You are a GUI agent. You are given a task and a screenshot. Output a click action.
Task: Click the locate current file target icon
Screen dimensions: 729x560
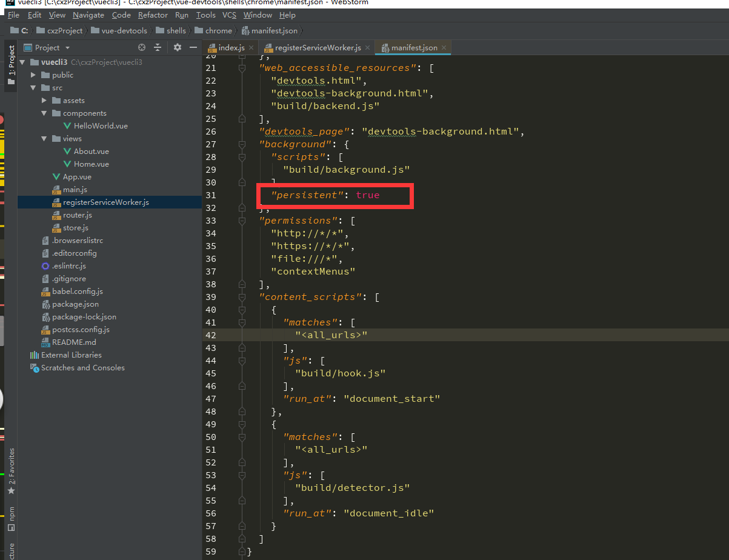(x=142, y=47)
